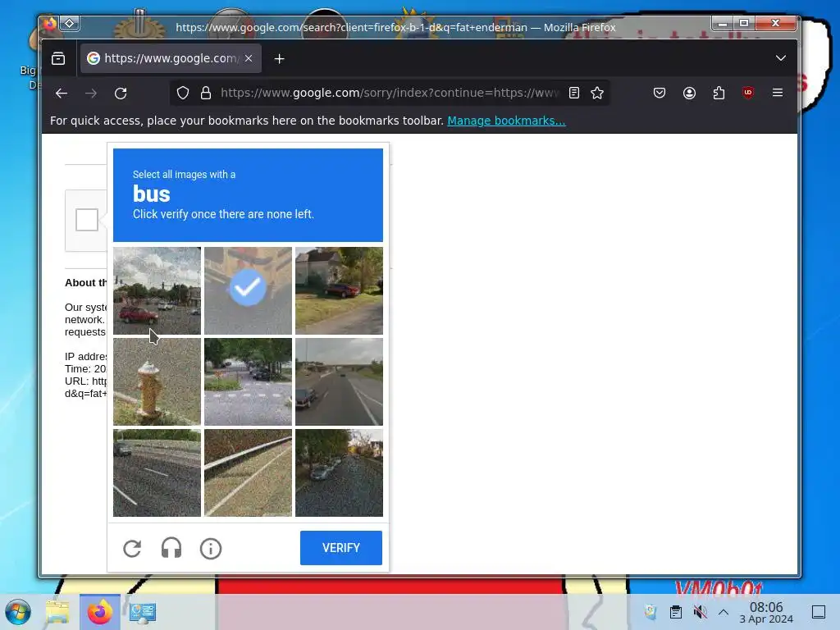Open the Windows Start menu orb
840x630 pixels.
(18, 612)
